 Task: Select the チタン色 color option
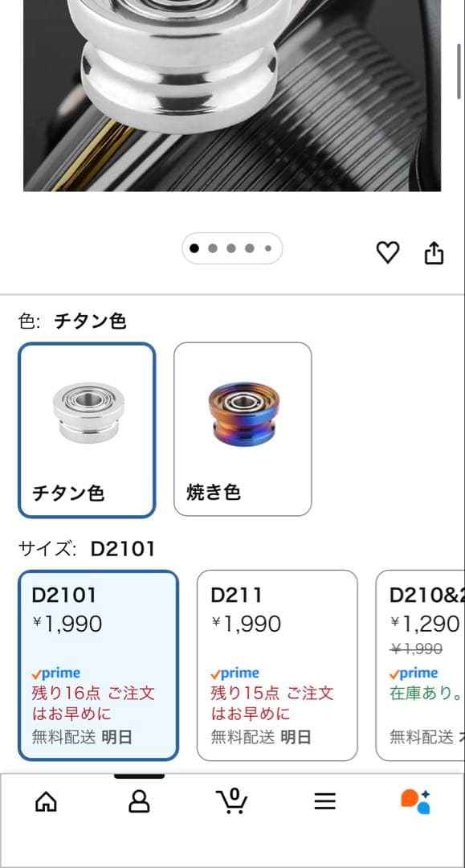(x=85, y=428)
